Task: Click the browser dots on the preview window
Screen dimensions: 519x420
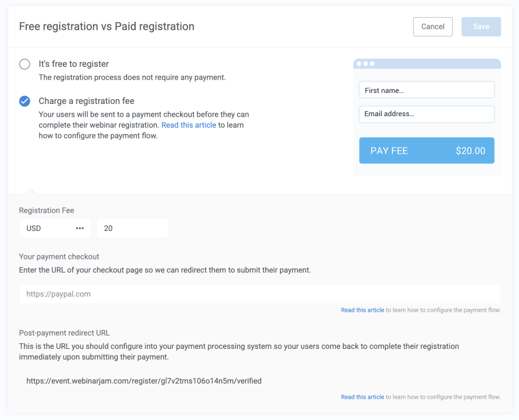Action: (366, 63)
